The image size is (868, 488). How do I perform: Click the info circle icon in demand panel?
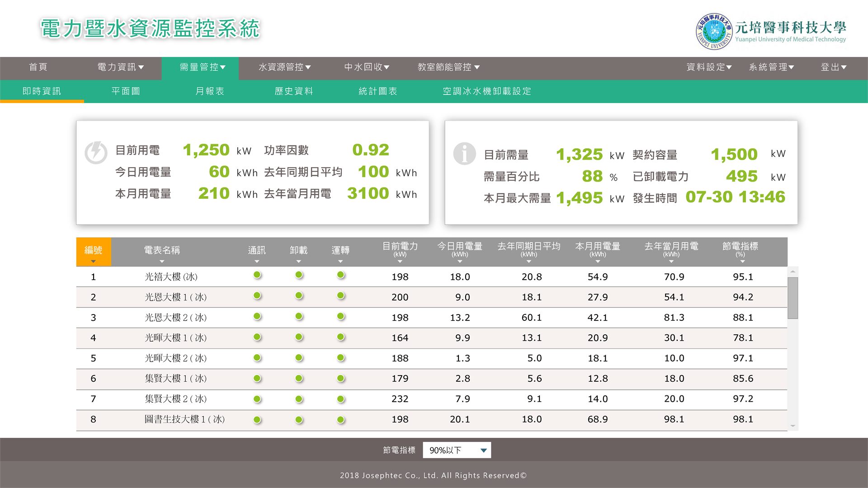[x=464, y=154]
